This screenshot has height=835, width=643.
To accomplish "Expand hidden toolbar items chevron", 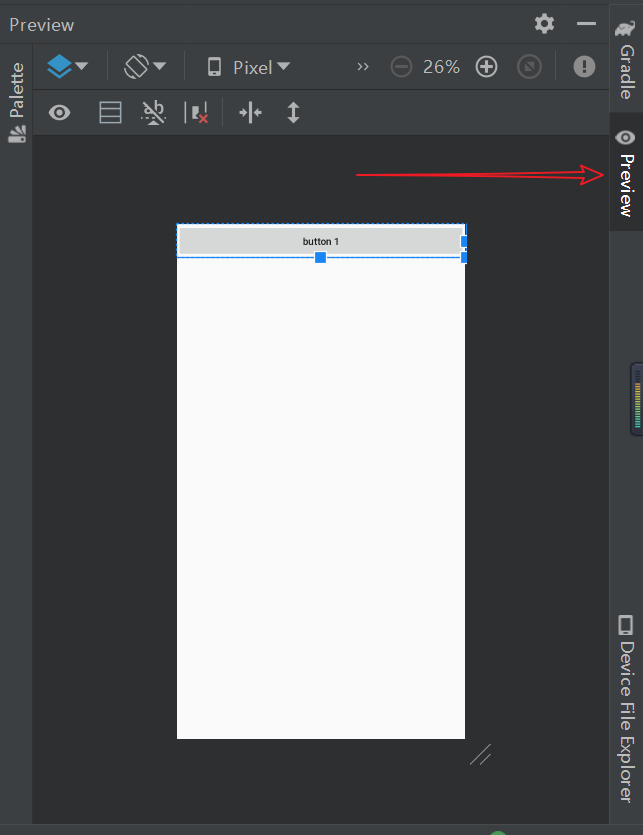I will pyautogui.click(x=363, y=67).
